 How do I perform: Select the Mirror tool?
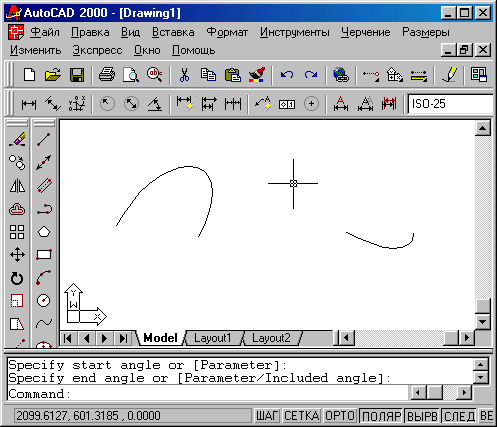click(x=17, y=186)
